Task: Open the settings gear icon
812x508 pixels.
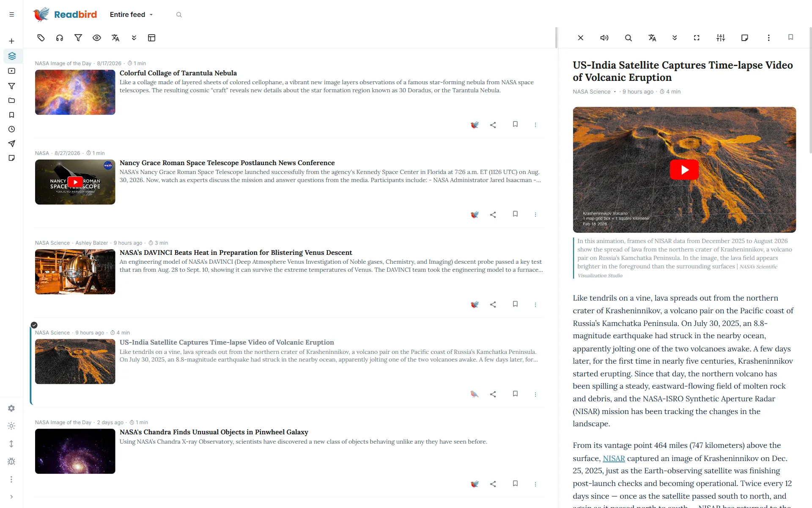Action: coord(11,408)
